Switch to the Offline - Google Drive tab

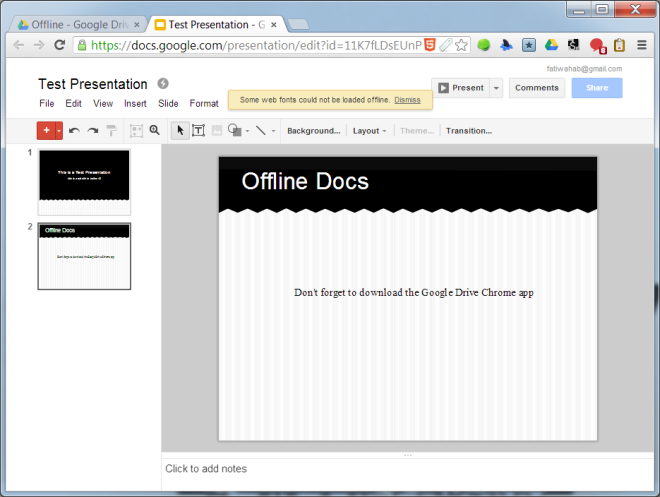point(79,23)
